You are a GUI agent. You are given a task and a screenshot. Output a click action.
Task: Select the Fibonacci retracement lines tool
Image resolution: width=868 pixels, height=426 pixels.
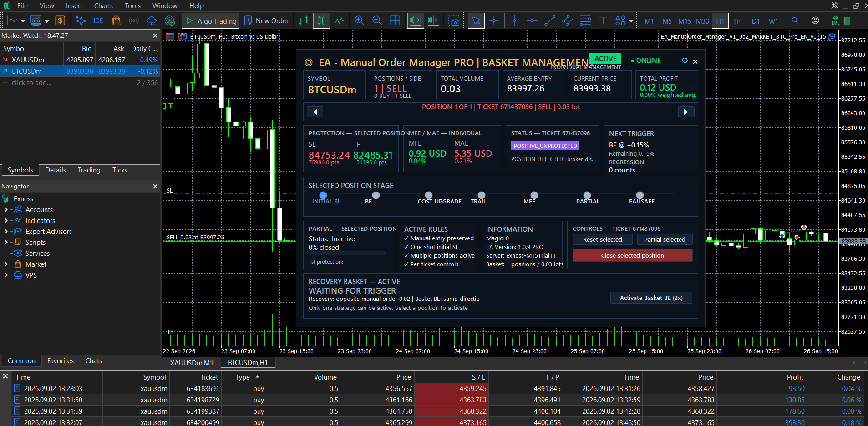point(585,21)
